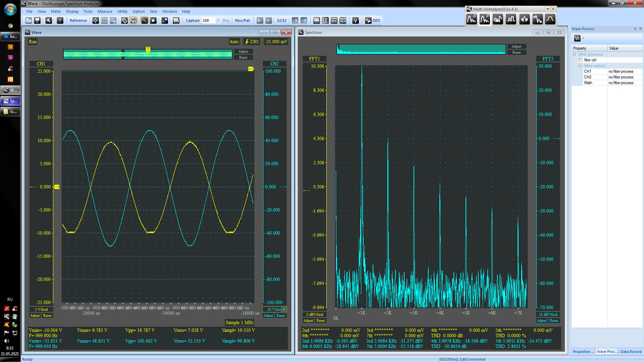Image resolution: width=644 pixels, height=362 pixels.
Task: Switch to the Properties tab
Action: [583, 351]
